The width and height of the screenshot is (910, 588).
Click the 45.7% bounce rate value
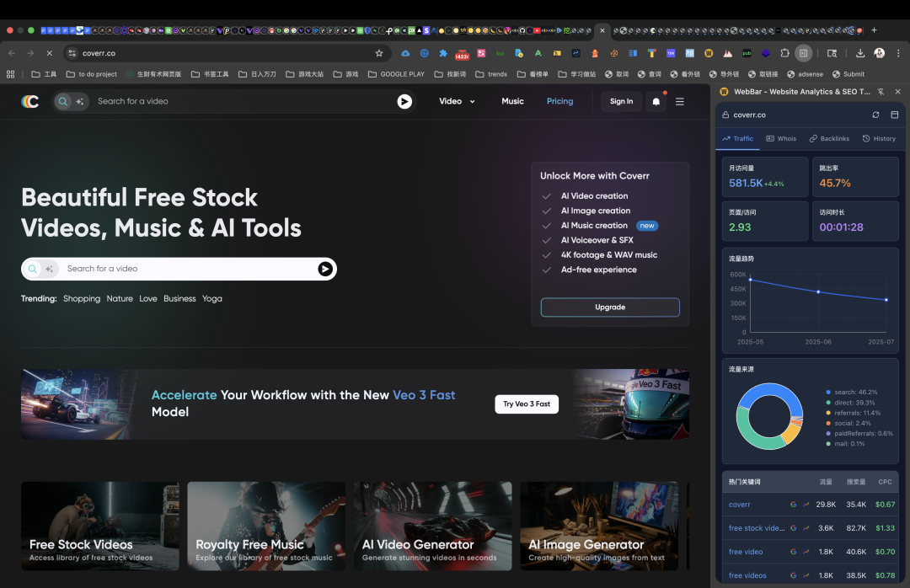(835, 183)
